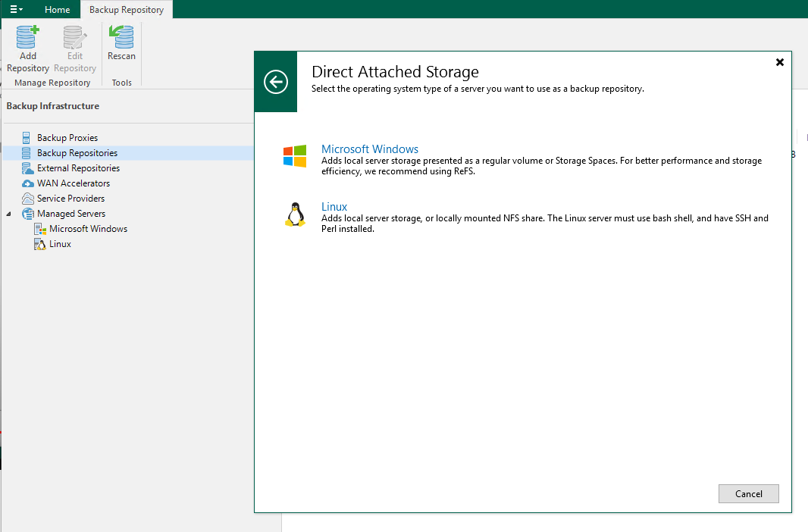Image resolution: width=808 pixels, height=532 pixels.
Task: Close the Direct Attached Storage dialog
Action: pyautogui.click(x=779, y=62)
